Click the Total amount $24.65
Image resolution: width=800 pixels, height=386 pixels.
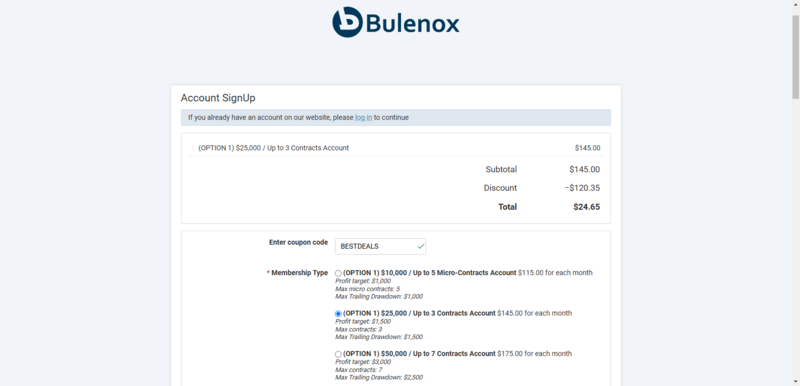click(586, 207)
